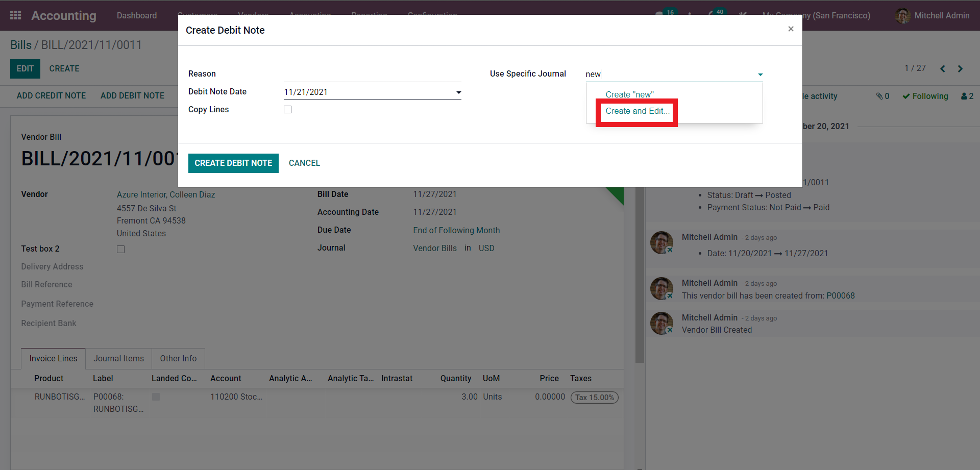This screenshot has height=470, width=980.
Task: Click the EDIT button
Action: pyautogui.click(x=25, y=69)
